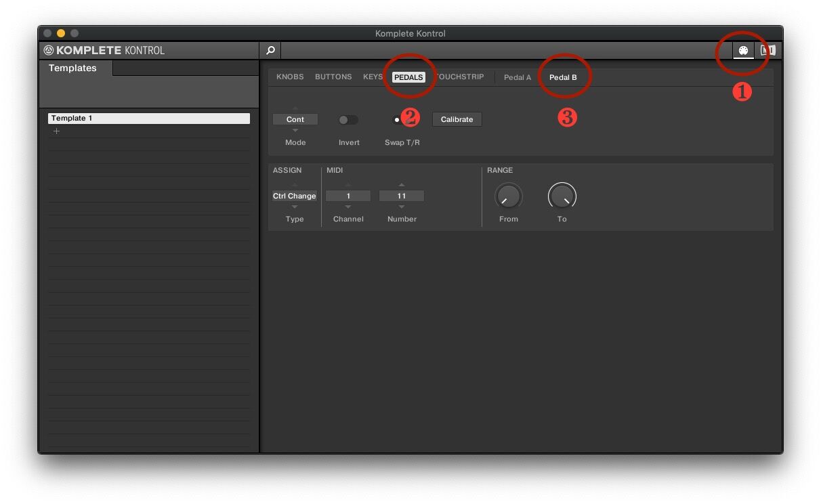Click the Komplete Kontrol logo
The width and height of the screenshot is (821, 504).
click(x=104, y=50)
